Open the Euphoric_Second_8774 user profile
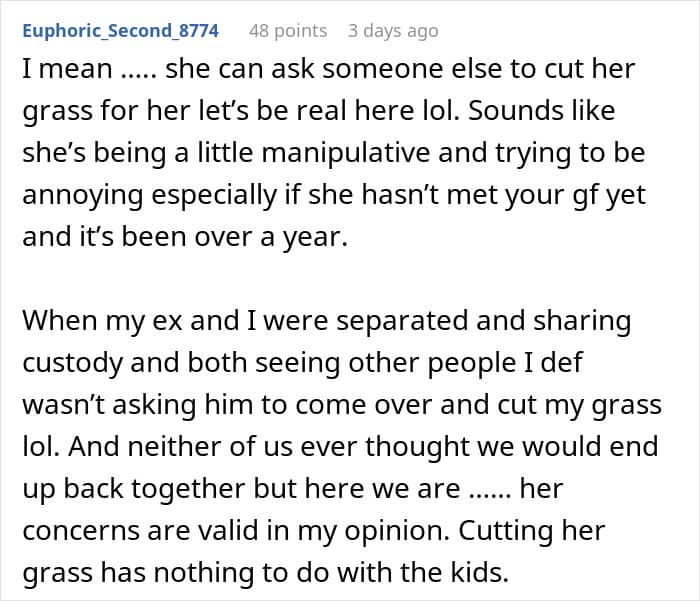The height and width of the screenshot is (601, 700). [x=120, y=31]
